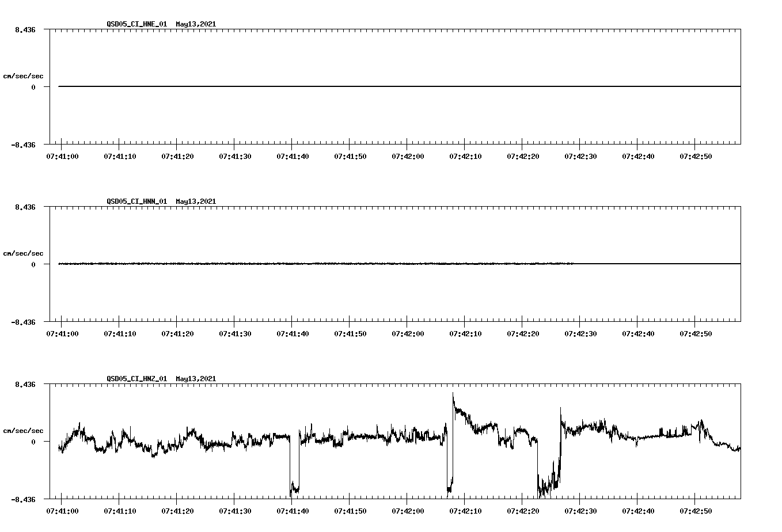Image resolution: width=782 pixels, height=532 pixels.
Task: Click the 07:41:30 timestamp under the bottom trace
Action: [236, 510]
